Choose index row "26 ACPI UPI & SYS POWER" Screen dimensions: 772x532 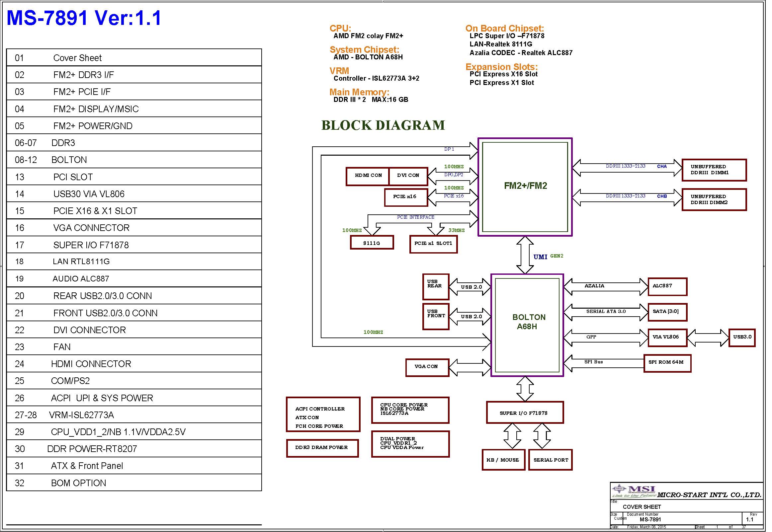coord(134,398)
